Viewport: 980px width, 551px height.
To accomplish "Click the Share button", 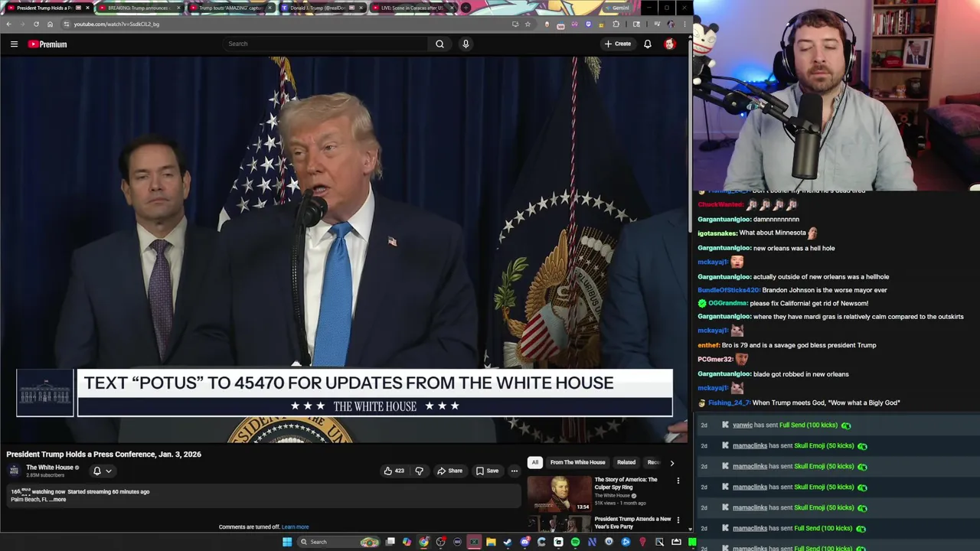I will tap(449, 471).
